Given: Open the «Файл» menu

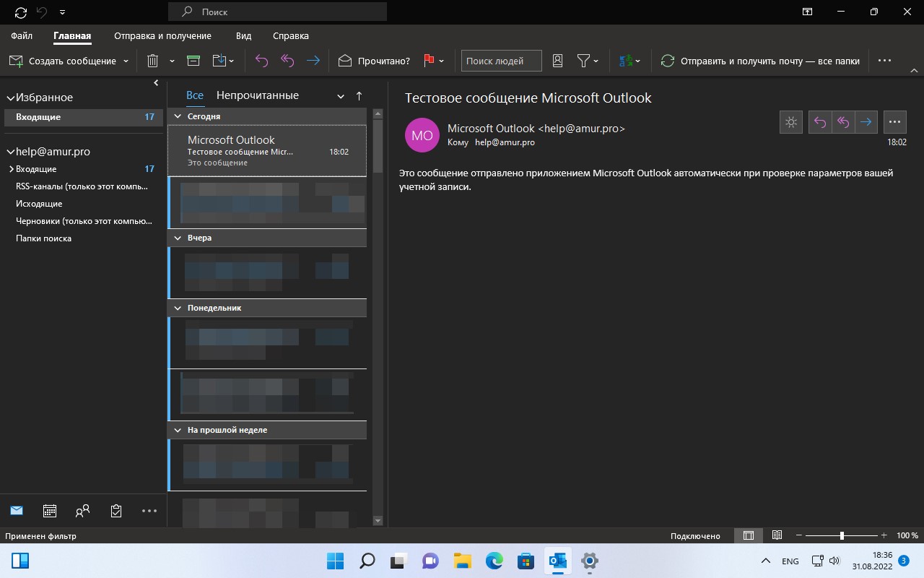Looking at the screenshot, I should click(x=22, y=35).
